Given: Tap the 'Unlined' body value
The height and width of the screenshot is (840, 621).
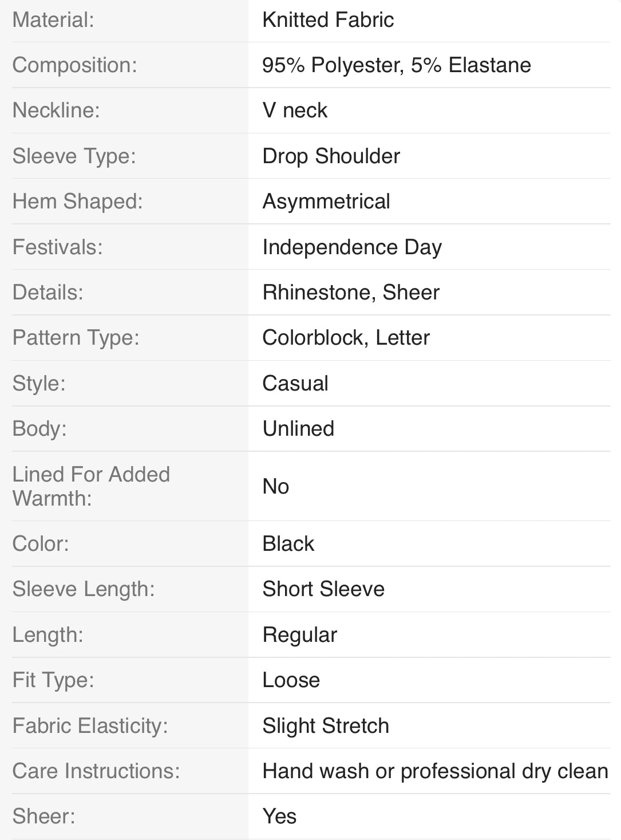Looking at the screenshot, I should pyautogui.click(x=298, y=429).
